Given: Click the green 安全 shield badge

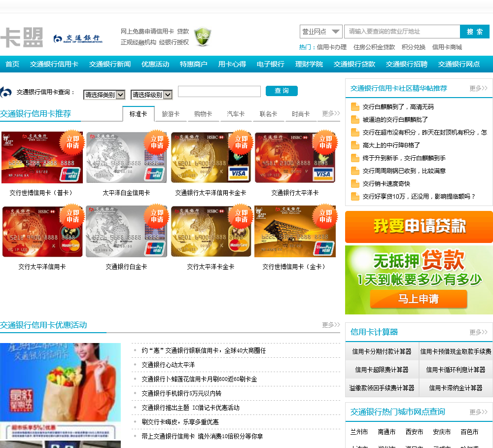Looking at the screenshot, I should coord(203,36).
